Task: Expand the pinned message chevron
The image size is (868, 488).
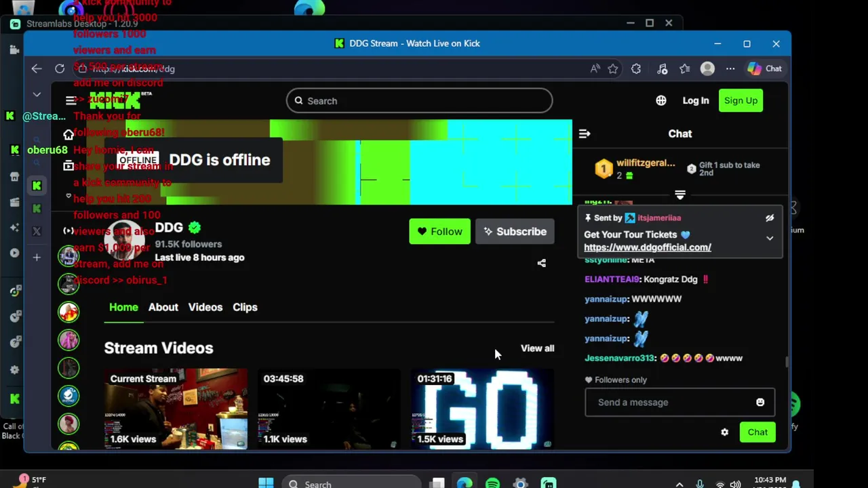Action: (770, 238)
